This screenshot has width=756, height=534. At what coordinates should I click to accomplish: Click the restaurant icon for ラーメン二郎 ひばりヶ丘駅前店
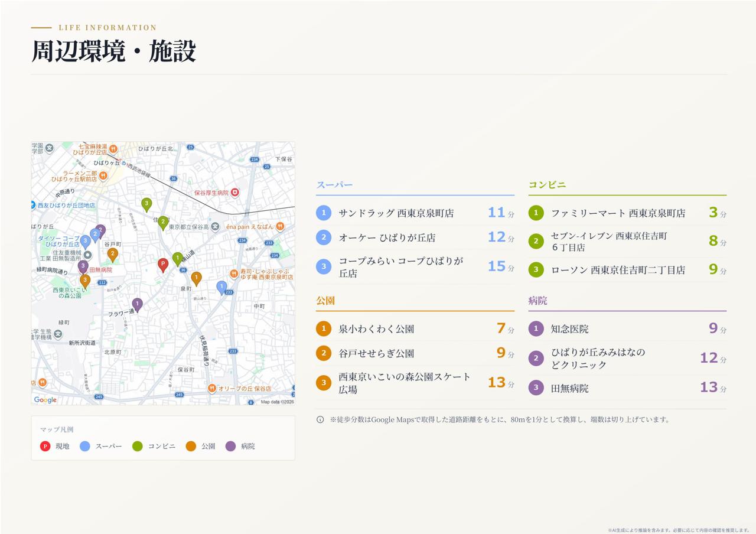103,175
